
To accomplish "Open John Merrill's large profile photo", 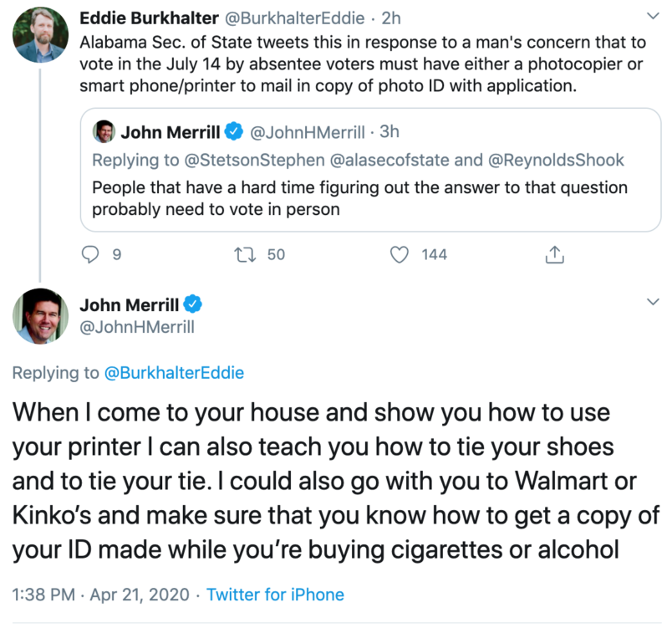I will pyautogui.click(x=40, y=315).
